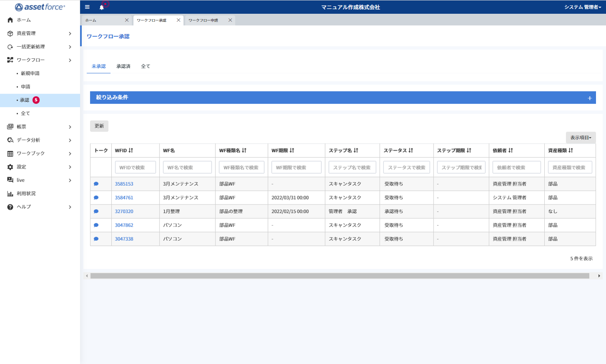Collapse the ワークフロー chevron

(70, 60)
